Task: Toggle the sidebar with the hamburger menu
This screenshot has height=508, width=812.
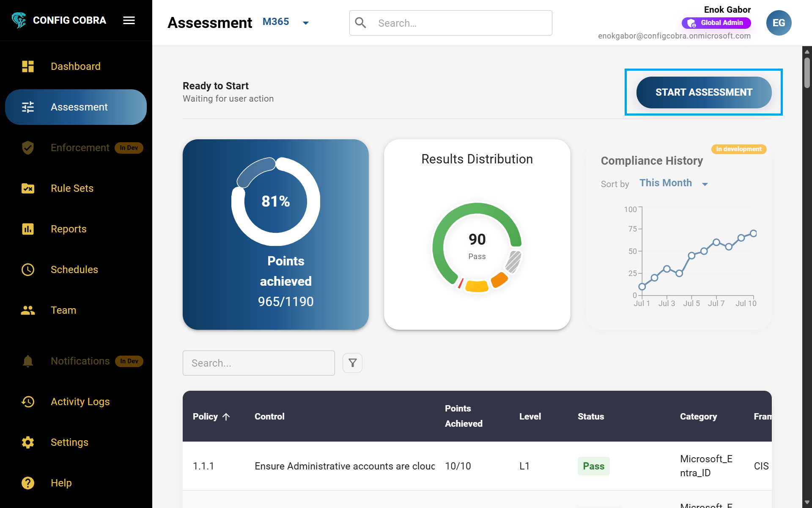Action: point(129,20)
